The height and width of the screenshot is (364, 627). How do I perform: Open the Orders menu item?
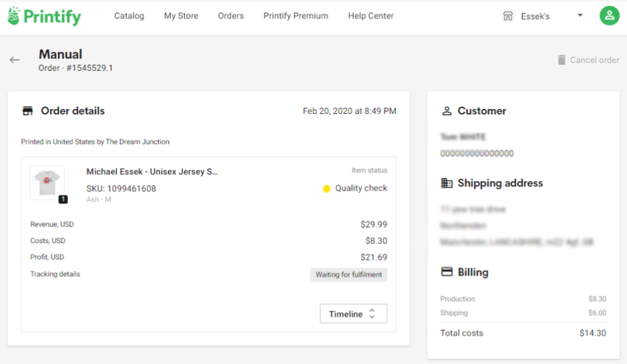pos(231,16)
